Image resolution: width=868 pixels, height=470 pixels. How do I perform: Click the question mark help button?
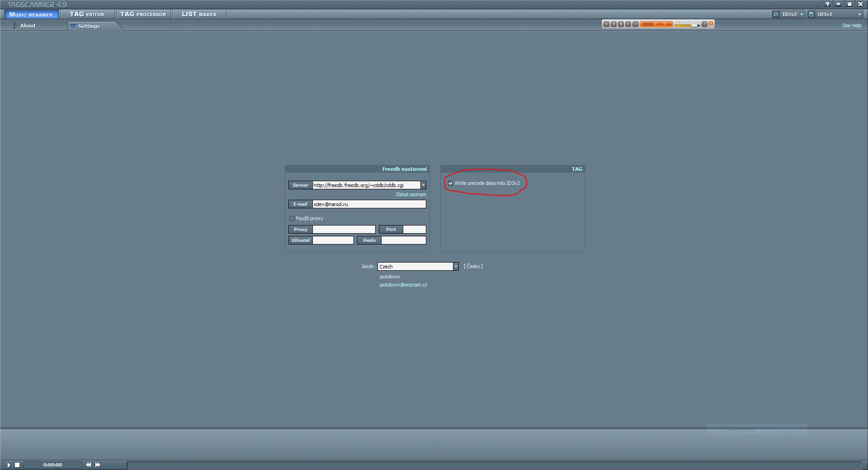(827, 4)
